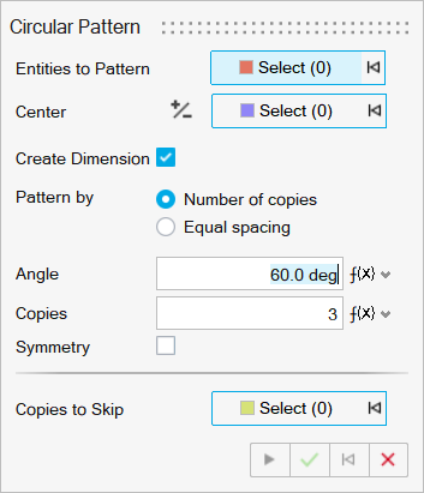Select the Equal spacing radio option
This screenshot has width=424, height=493.
point(166,227)
